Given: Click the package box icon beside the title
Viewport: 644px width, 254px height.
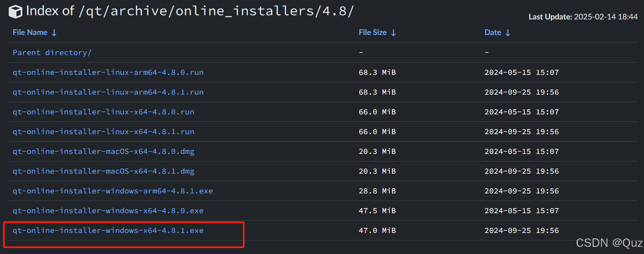Looking at the screenshot, I should 15,12.
